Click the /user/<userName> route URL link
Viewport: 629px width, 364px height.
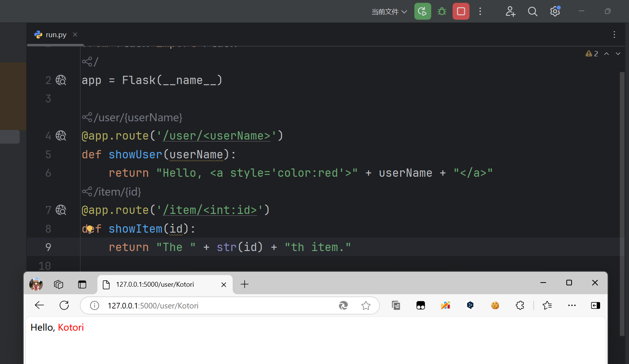(217, 136)
